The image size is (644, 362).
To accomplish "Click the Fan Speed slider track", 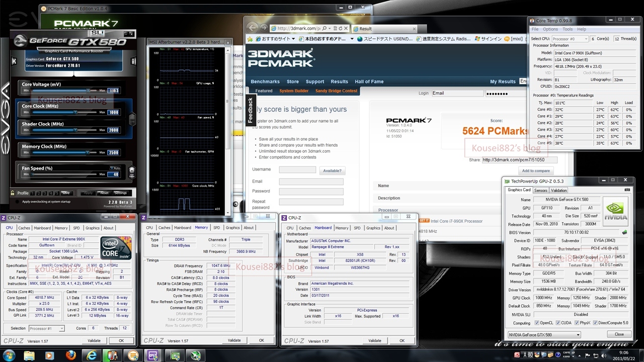I will click(65, 174).
